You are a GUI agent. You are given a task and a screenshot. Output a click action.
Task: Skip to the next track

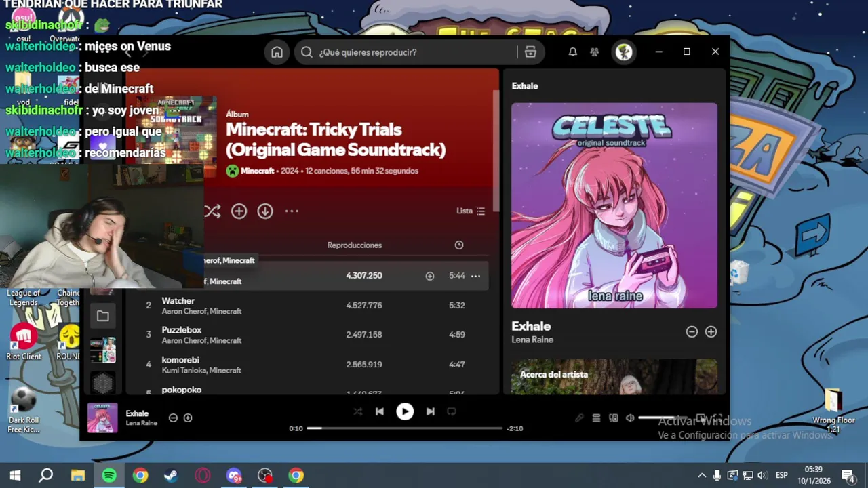click(x=430, y=411)
